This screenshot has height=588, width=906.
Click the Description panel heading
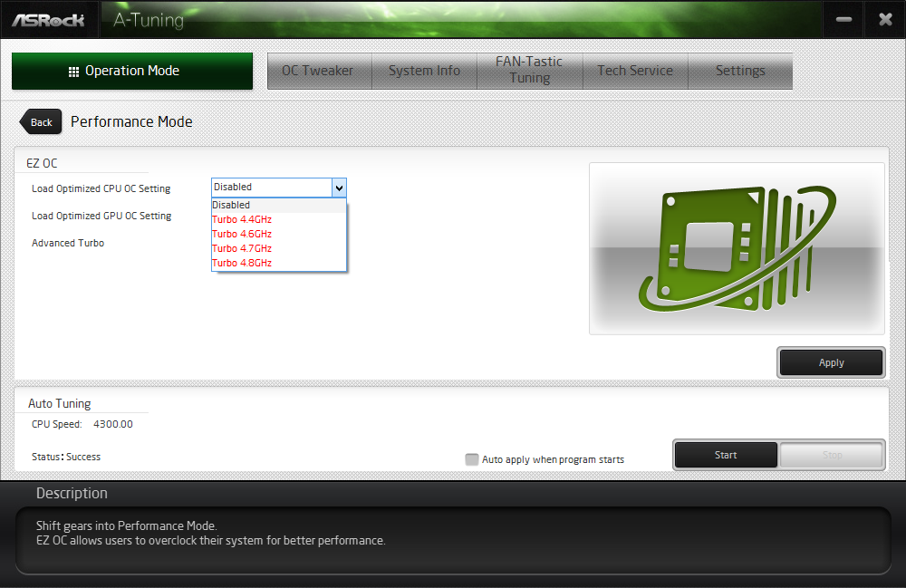(72, 493)
